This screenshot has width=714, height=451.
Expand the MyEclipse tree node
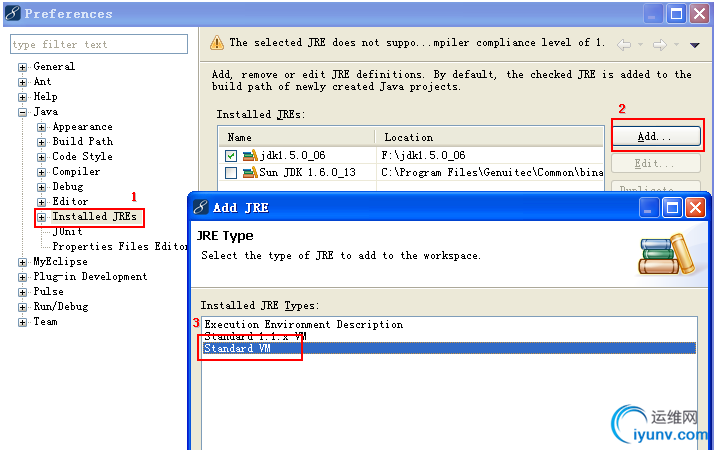coord(22,262)
